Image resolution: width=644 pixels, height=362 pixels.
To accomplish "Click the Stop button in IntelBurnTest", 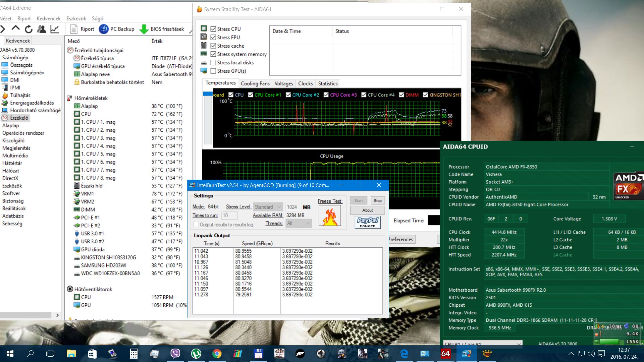I will pos(377,200).
